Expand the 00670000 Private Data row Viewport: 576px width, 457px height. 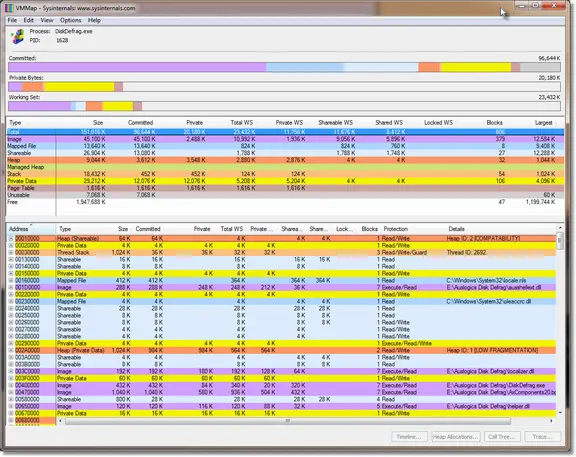(11, 413)
